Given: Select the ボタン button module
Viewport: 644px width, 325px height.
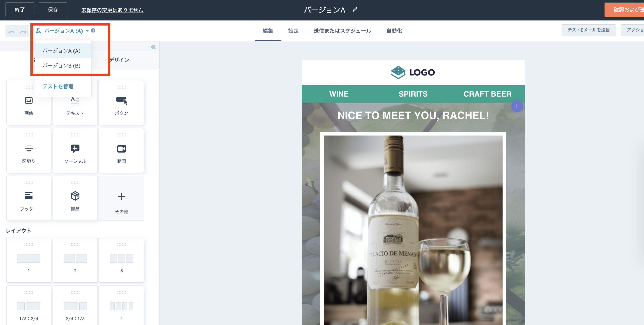Looking at the screenshot, I should (121, 103).
